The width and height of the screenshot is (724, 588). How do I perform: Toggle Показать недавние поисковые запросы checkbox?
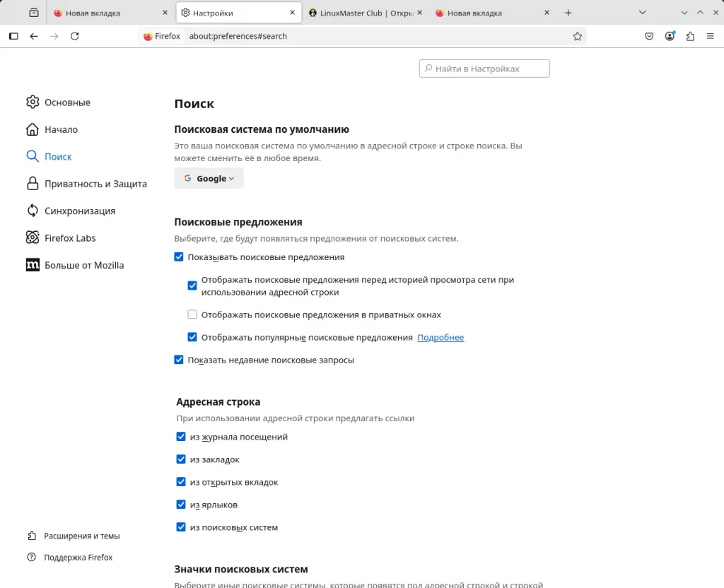coord(179,360)
